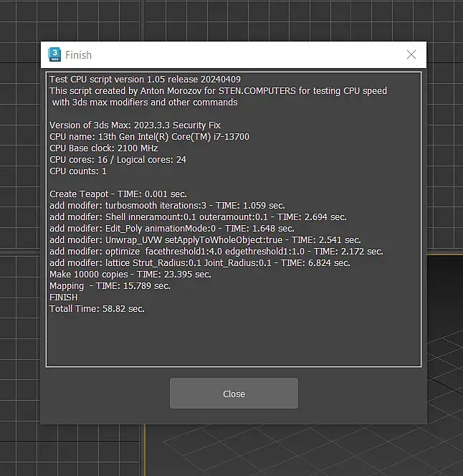Image resolution: width=463 pixels, height=476 pixels.
Task: Click the 'FINISH' line in results
Action: pos(64,297)
